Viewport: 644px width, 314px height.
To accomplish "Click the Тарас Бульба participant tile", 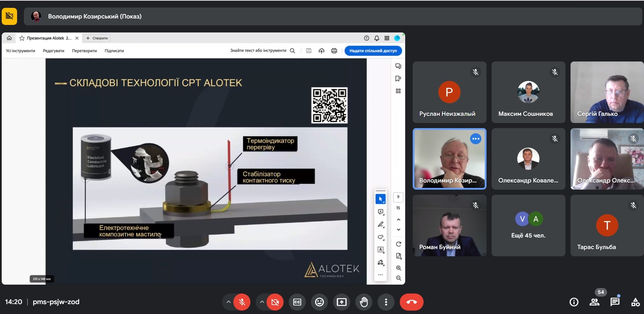I will (x=607, y=226).
